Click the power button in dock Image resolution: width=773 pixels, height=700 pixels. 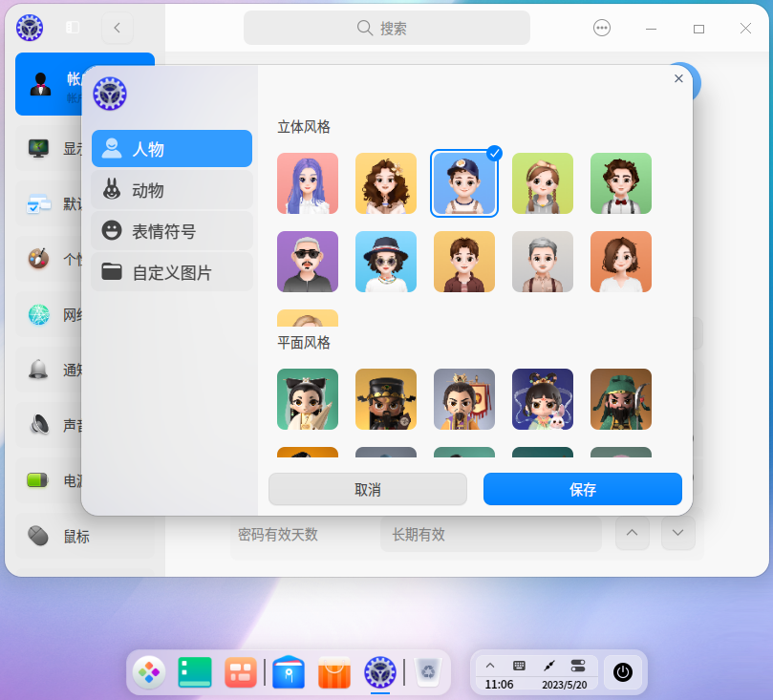(623, 672)
